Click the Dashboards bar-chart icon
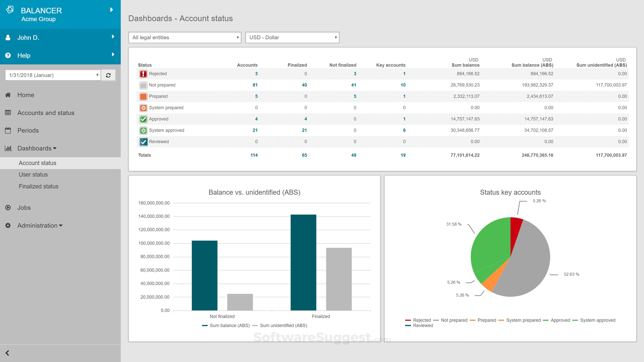The width and height of the screenshot is (644, 362). click(8, 148)
